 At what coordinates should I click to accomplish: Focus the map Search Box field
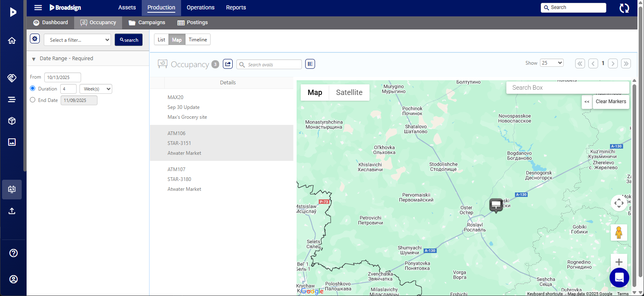(x=568, y=88)
